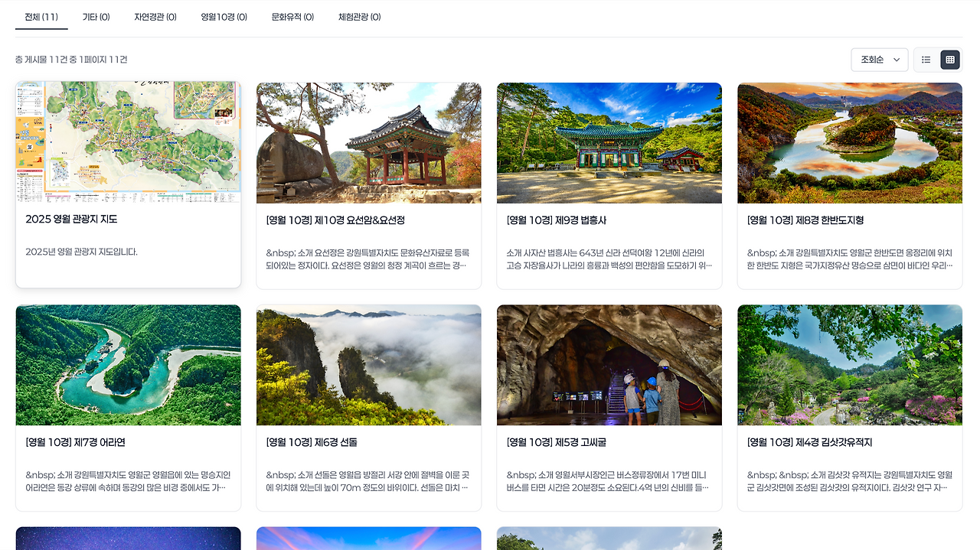This screenshot has height=550, width=980.
Task: Click the title 제10경 요선암&요선정
Action: pyautogui.click(x=335, y=220)
